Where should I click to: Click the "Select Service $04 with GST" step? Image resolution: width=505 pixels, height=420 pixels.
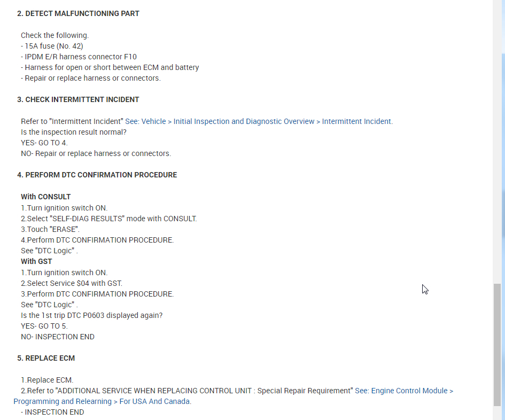click(x=72, y=283)
